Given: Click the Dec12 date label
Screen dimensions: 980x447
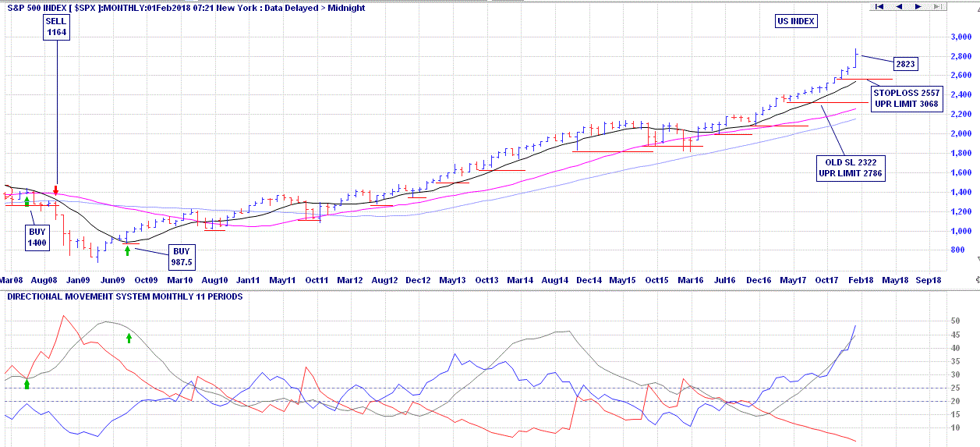Looking at the screenshot, I should pos(418,279).
